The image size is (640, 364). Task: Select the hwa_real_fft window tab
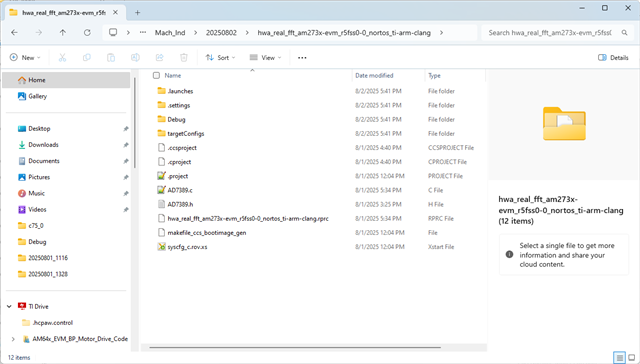pos(63,13)
